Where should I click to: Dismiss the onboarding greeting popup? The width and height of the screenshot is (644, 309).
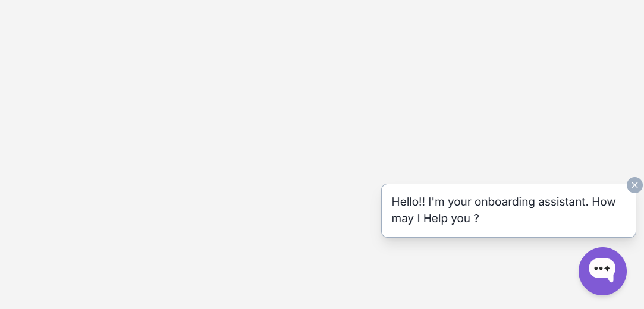[x=634, y=185]
